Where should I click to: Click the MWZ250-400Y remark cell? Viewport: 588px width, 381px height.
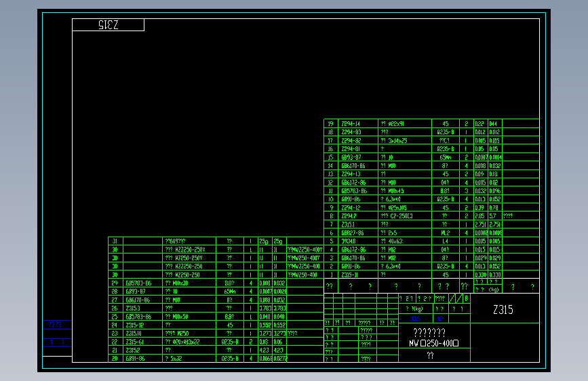305,249
